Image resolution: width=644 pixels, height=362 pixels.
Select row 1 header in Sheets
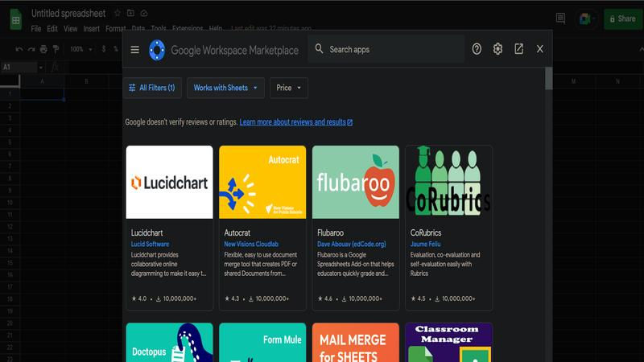[10, 94]
